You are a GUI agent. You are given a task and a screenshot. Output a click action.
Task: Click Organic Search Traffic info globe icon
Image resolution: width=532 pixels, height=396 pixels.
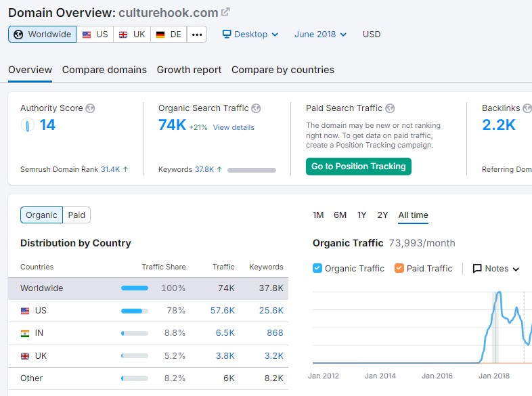256,108
